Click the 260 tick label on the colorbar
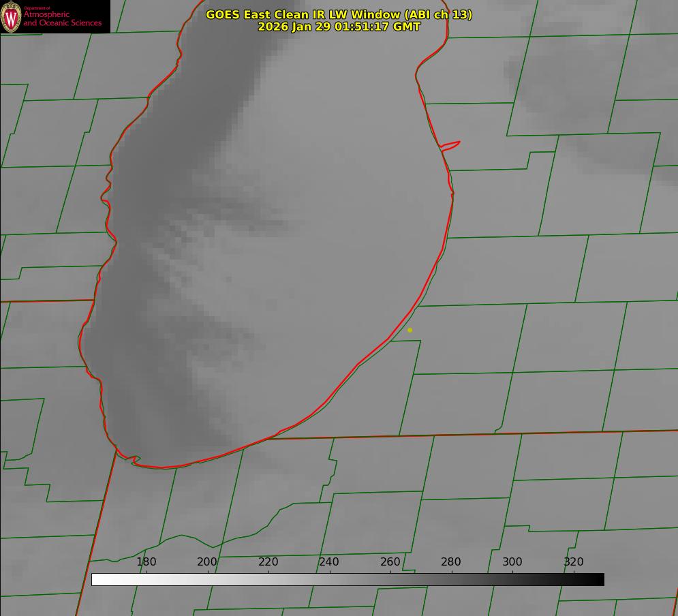This screenshot has width=678, height=616. [x=390, y=561]
